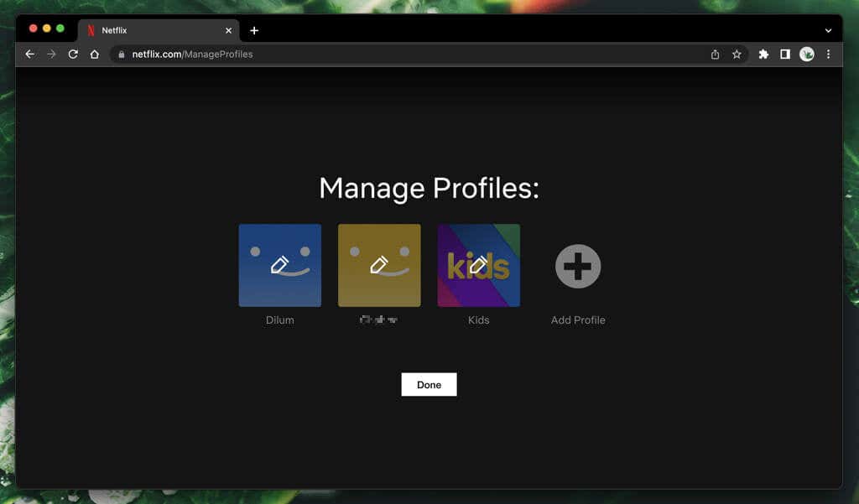Open Chrome extensions puzzle icon
This screenshot has height=504, width=859.
point(763,55)
